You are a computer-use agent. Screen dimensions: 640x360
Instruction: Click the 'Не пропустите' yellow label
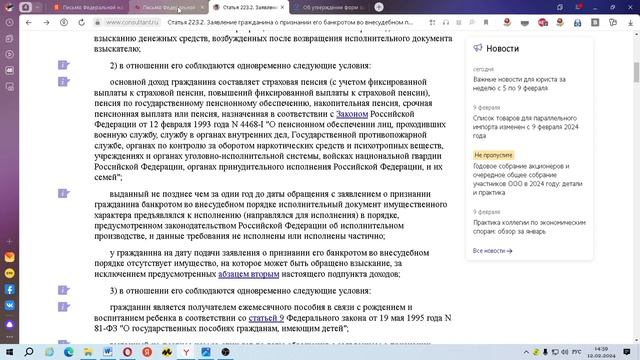click(493, 155)
